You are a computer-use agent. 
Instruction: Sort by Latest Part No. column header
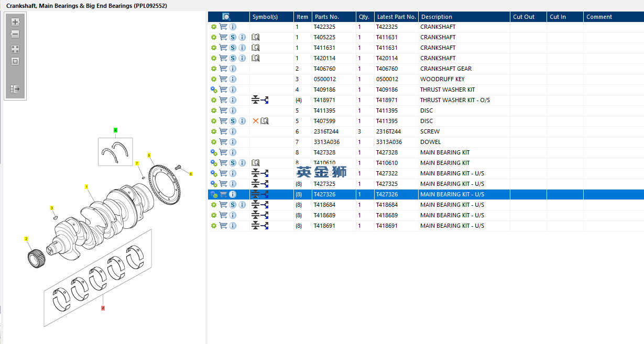pos(396,17)
